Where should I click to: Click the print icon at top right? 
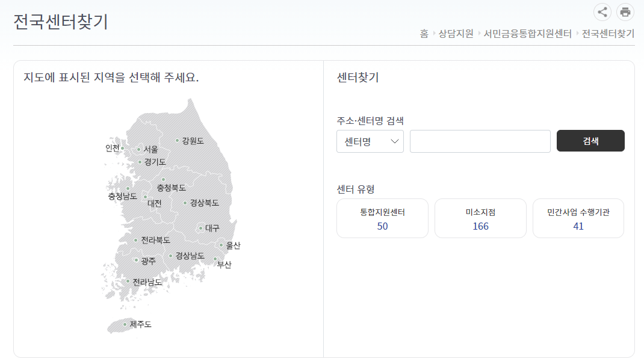tap(625, 12)
